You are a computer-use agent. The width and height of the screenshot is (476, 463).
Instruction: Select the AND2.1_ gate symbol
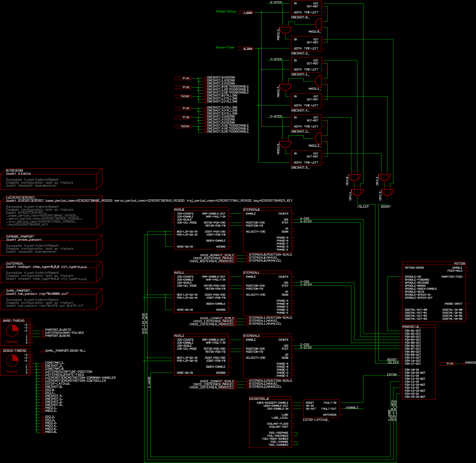coord(318,82)
